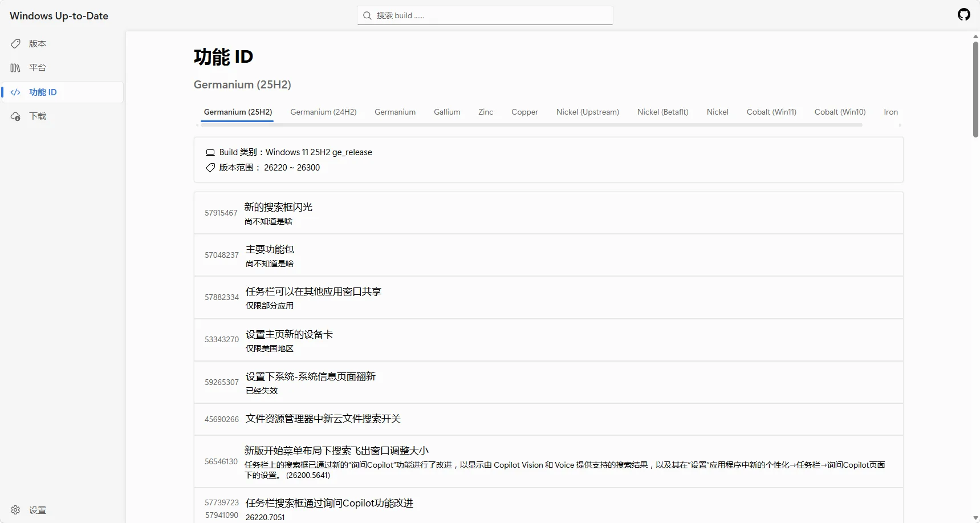Viewport: 980px width, 523px height.
Task: Select feature ID 57941090
Action: click(222, 515)
